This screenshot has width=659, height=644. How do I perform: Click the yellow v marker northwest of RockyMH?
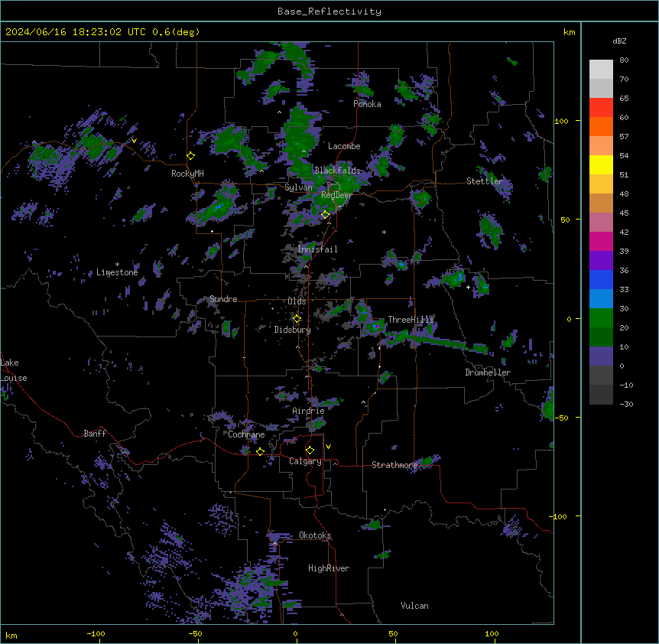[x=134, y=141]
